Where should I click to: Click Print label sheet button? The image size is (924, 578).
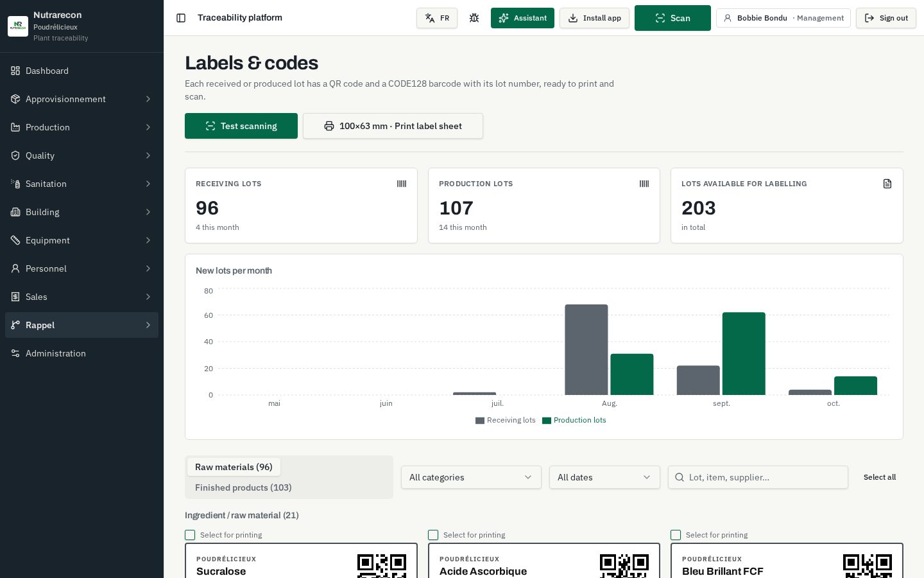[x=393, y=126]
